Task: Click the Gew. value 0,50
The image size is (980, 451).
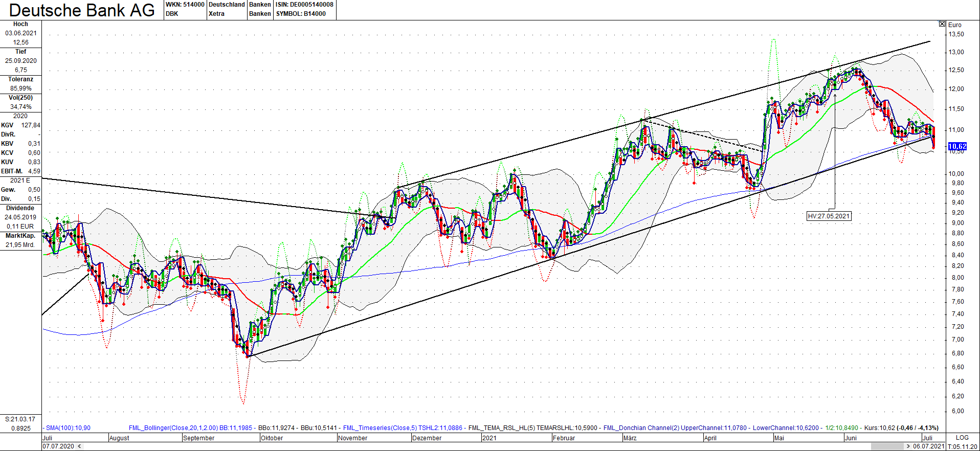Action: coord(34,190)
